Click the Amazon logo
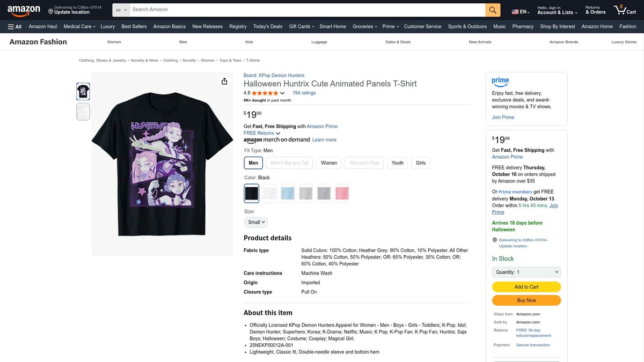 24,9
